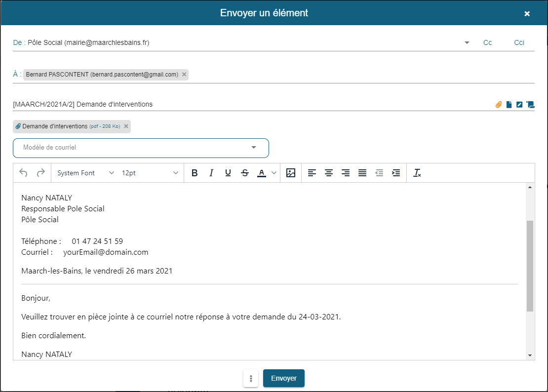Increase indent of the paragraph
Viewport: 548px width, 392px height.
click(396, 173)
